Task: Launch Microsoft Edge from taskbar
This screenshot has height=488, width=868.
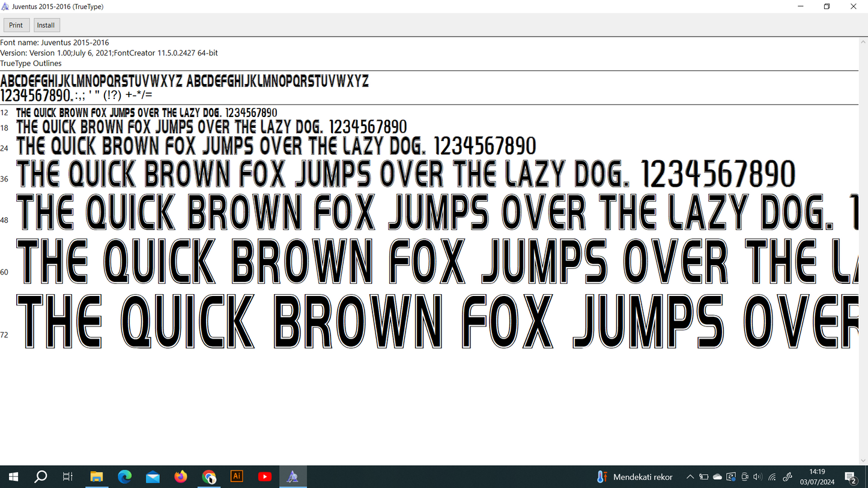Action: [124, 477]
